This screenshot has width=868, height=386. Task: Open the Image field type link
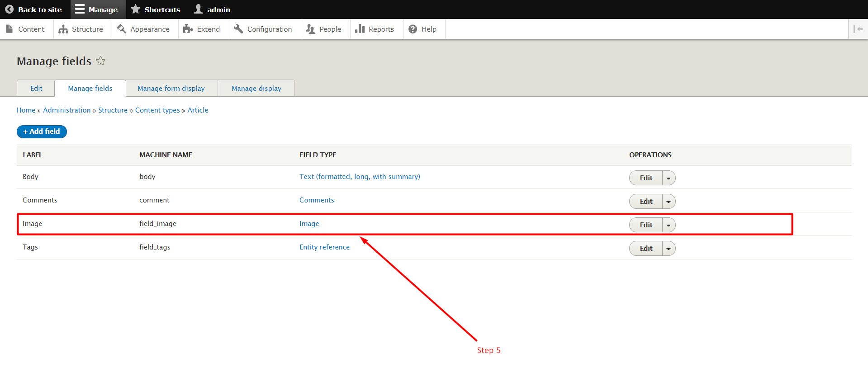click(x=309, y=224)
